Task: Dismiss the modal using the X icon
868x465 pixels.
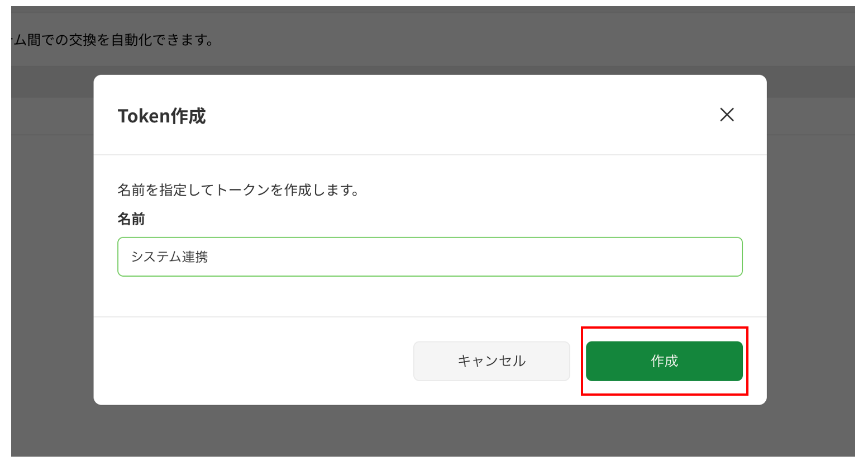Action: (x=727, y=115)
